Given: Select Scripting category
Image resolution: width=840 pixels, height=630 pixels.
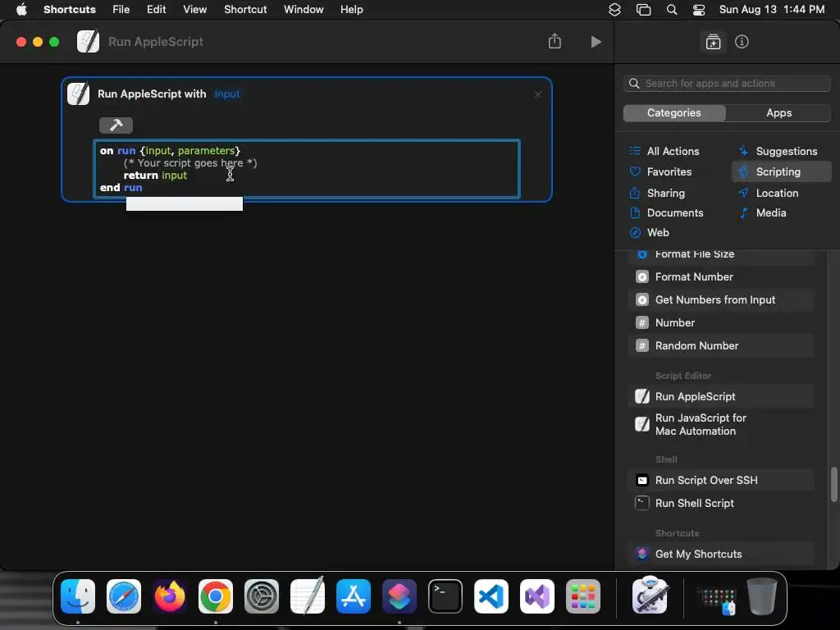Looking at the screenshot, I should coord(782,172).
